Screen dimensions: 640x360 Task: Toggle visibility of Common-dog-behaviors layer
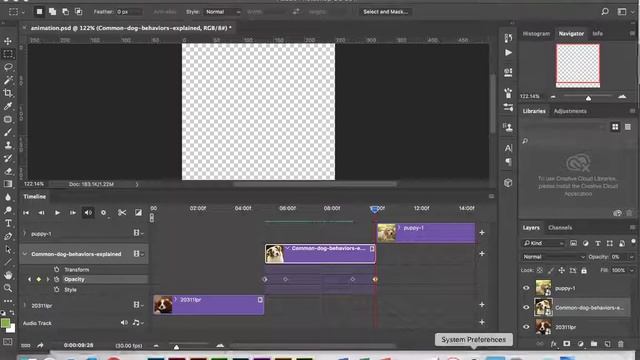click(526, 308)
